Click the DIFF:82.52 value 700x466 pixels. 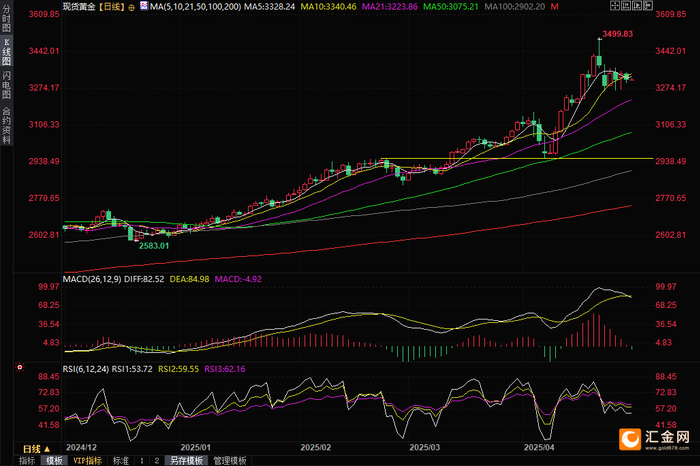coord(144,279)
